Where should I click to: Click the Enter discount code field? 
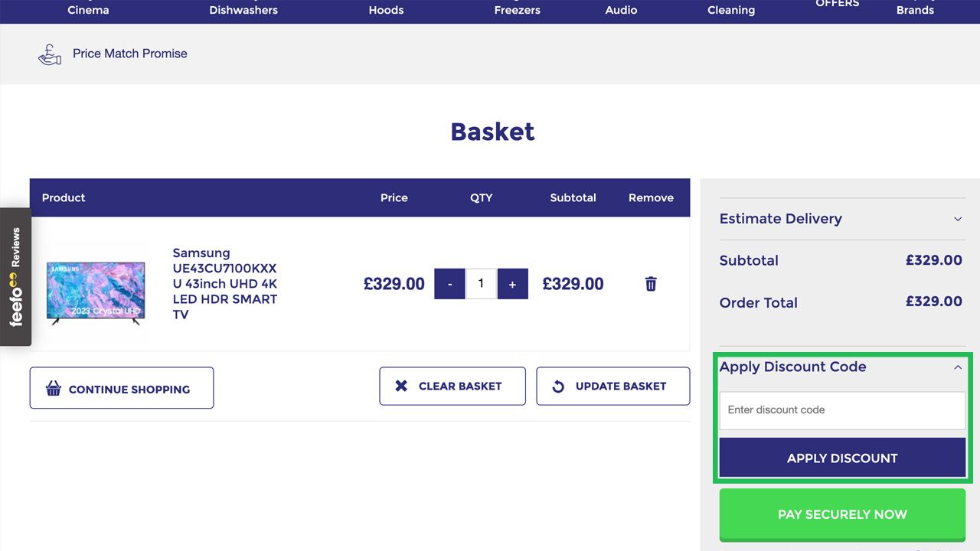click(x=842, y=410)
